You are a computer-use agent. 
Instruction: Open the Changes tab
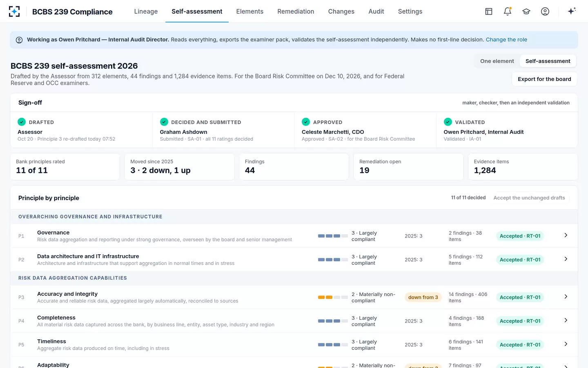click(x=341, y=11)
